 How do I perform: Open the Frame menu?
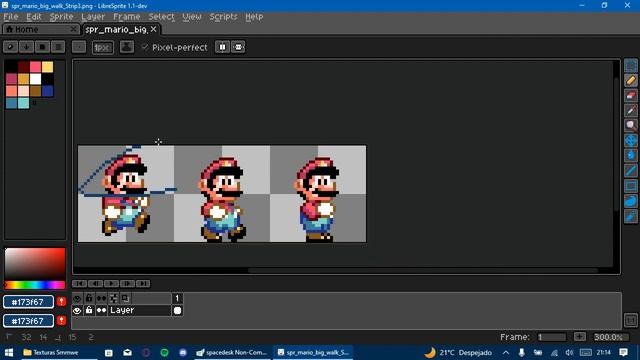127,17
